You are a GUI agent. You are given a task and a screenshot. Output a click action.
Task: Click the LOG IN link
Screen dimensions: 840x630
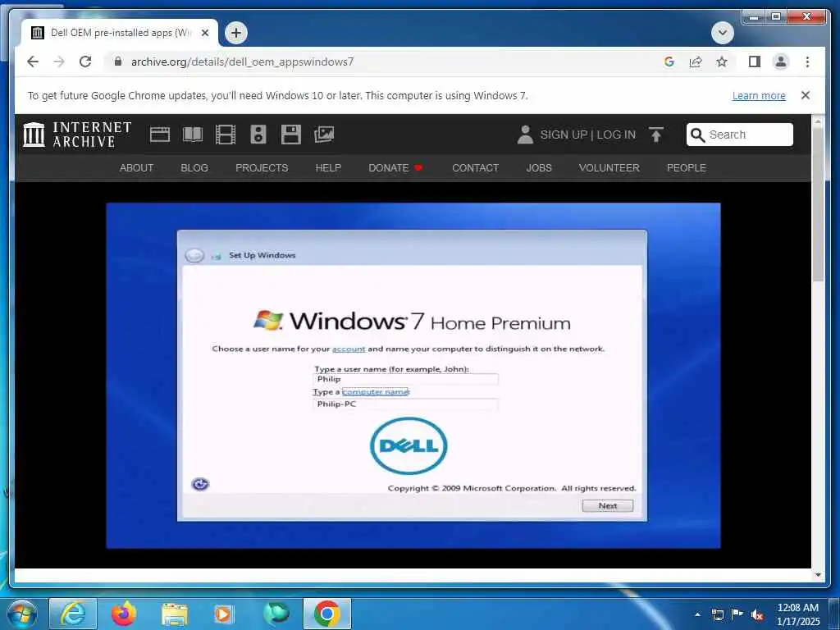click(x=616, y=135)
